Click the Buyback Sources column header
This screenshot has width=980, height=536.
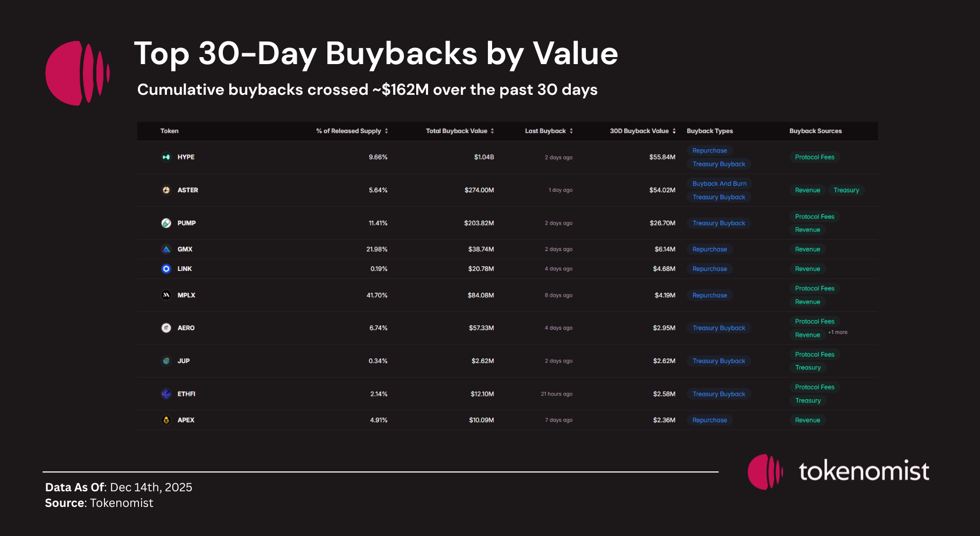(815, 131)
